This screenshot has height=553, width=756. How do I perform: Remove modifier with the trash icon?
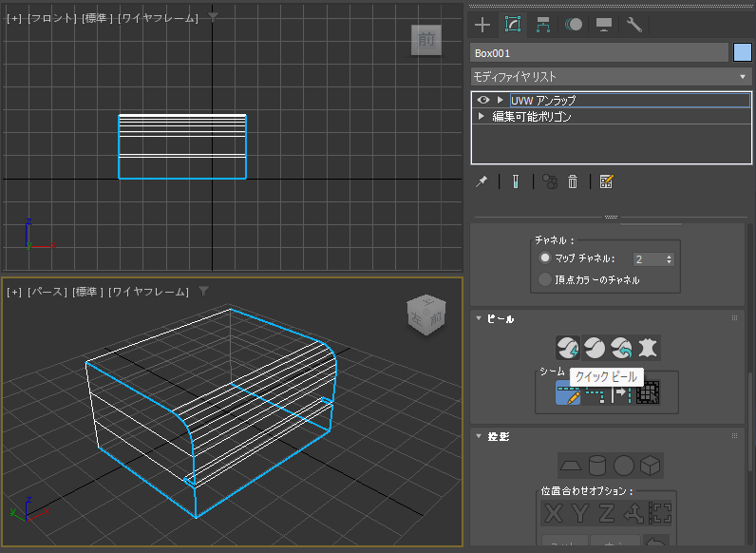[573, 181]
